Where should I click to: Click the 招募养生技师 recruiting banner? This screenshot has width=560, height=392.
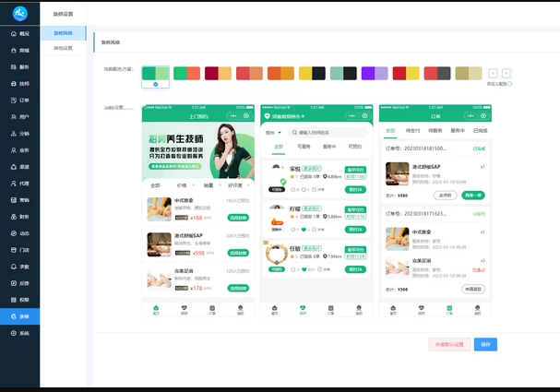tap(198, 151)
